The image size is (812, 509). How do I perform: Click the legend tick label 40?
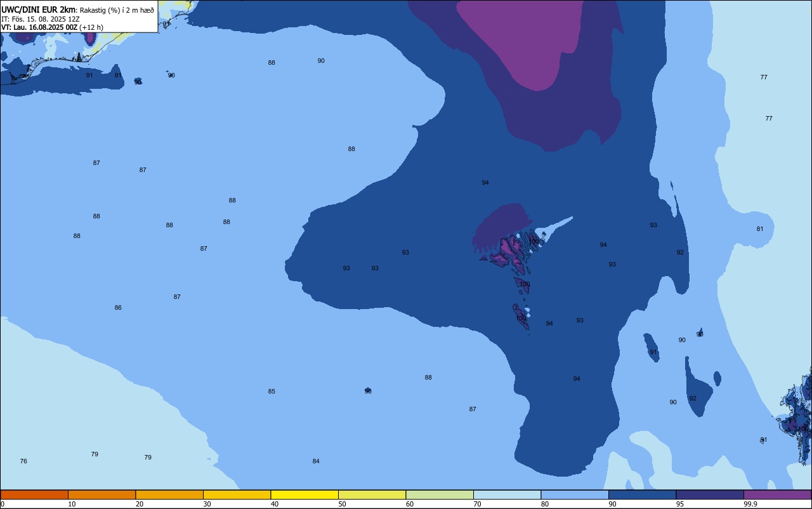pos(275,504)
